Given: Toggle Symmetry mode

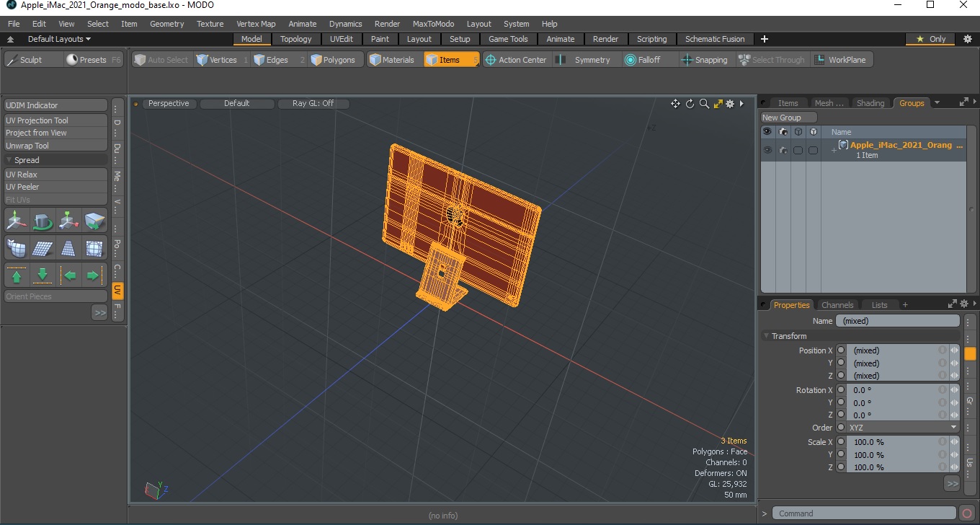Looking at the screenshot, I should tap(584, 60).
